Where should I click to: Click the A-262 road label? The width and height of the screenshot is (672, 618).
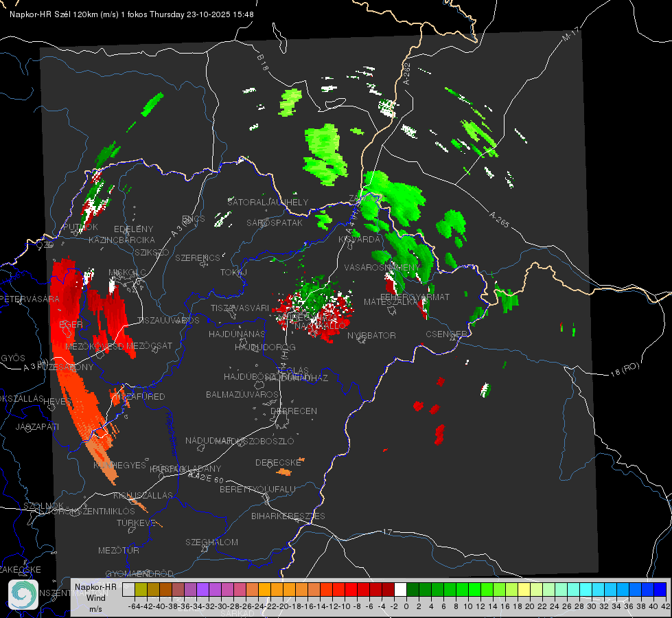coord(407,73)
